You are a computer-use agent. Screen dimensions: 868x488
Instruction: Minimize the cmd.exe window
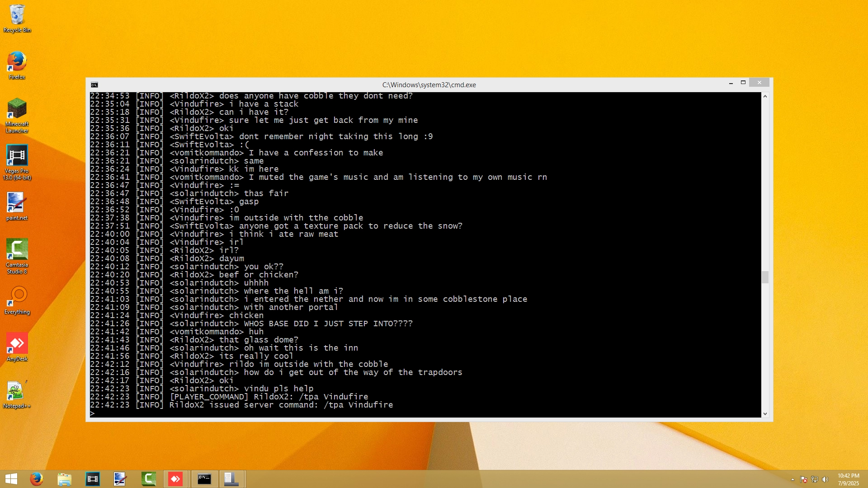pos(731,83)
